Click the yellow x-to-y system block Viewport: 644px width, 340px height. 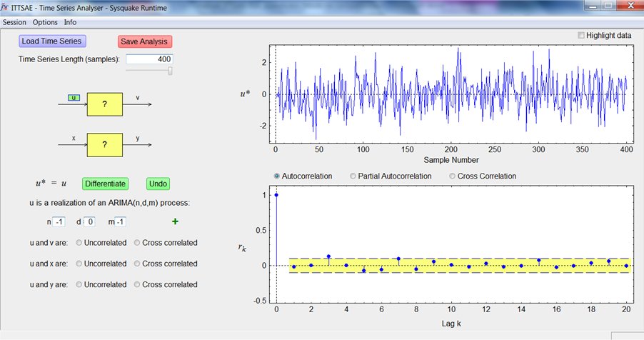tap(105, 145)
